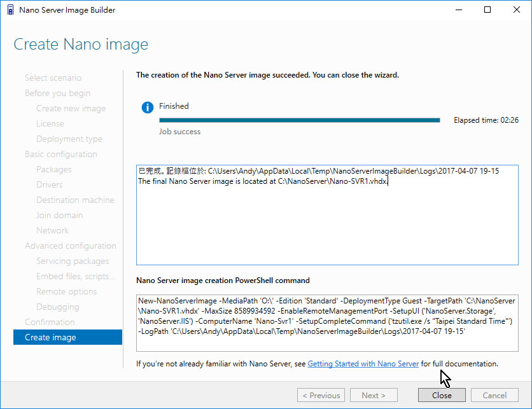Image resolution: width=532 pixels, height=409 pixels.
Task: Click inside the PowerShell command text box
Action: [327, 323]
